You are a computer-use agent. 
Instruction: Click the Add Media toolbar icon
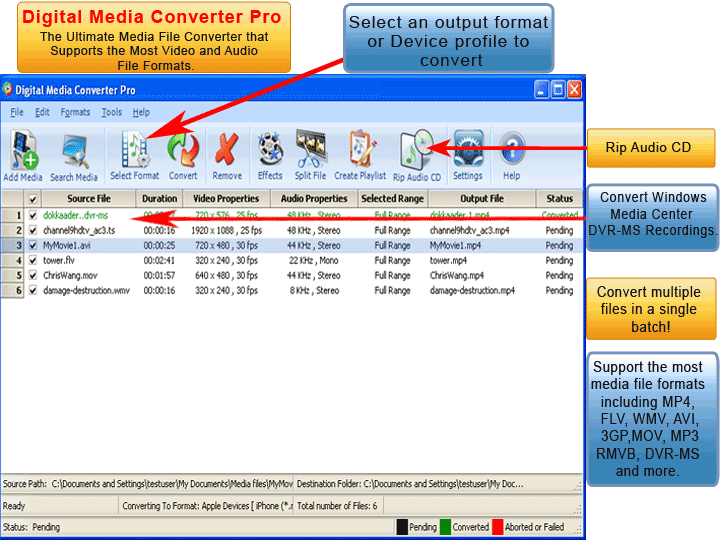point(24,153)
